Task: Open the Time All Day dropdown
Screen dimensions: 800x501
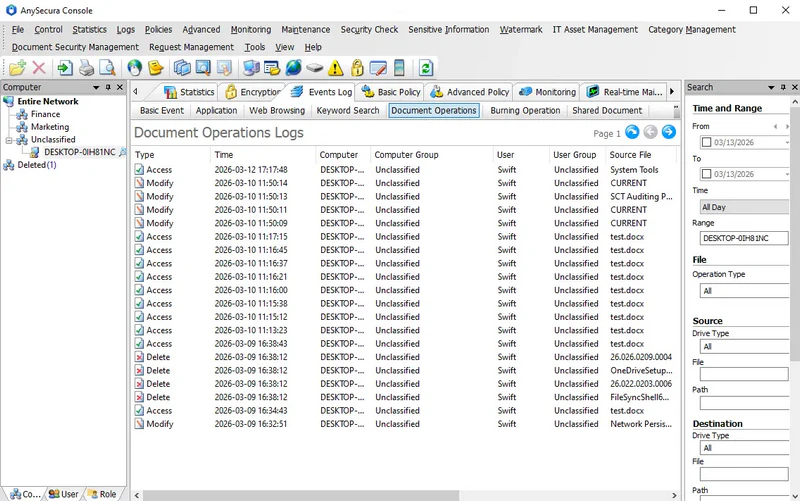Action: point(744,207)
